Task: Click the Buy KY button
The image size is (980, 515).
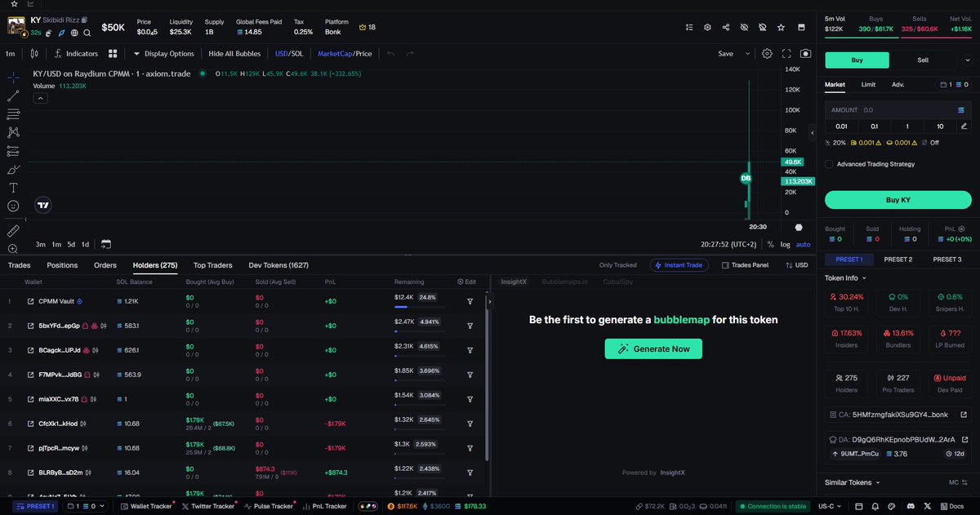Action: 898,200
